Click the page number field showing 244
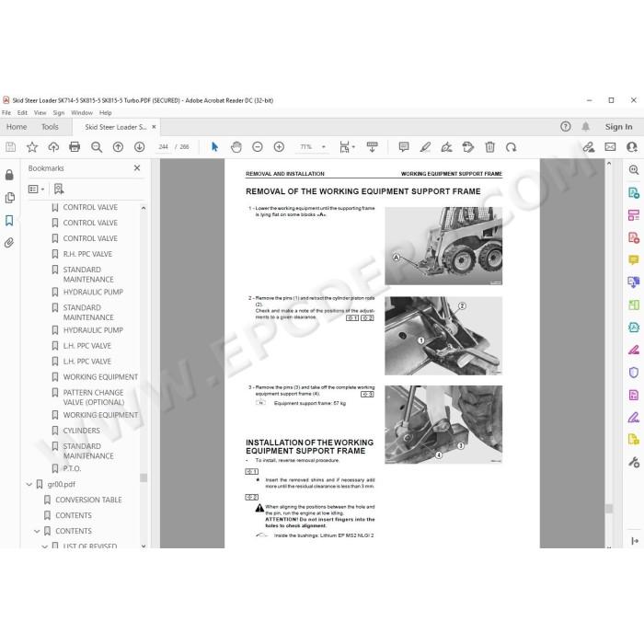644x644 pixels. click(164, 147)
